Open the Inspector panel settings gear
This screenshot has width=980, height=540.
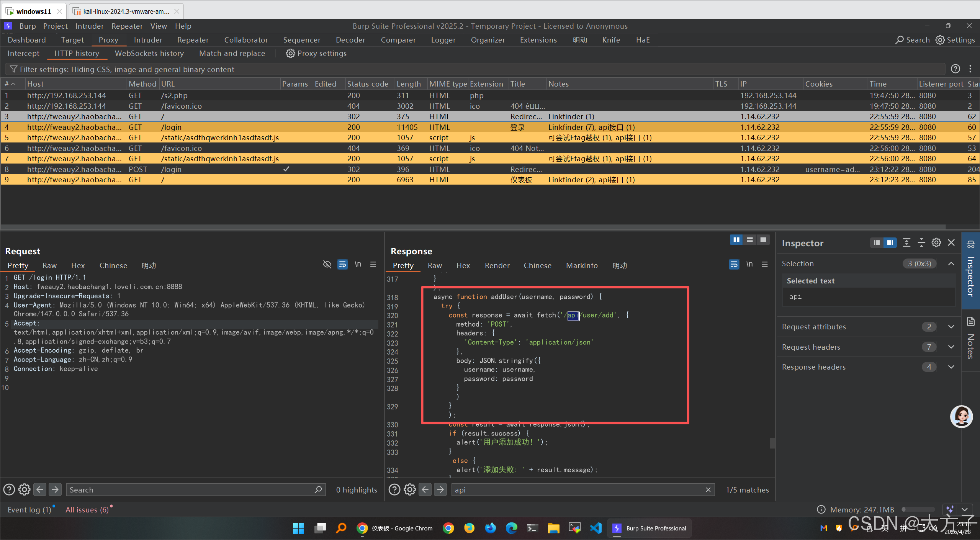pyautogui.click(x=936, y=243)
